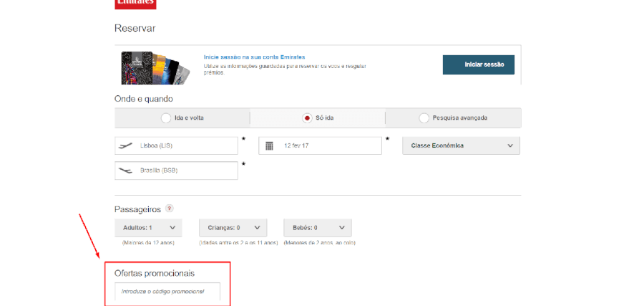Click the '(Idades entre os 2 e os 11 anos)' note
This screenshot has width=644, height=306.
tap(238, 243)
